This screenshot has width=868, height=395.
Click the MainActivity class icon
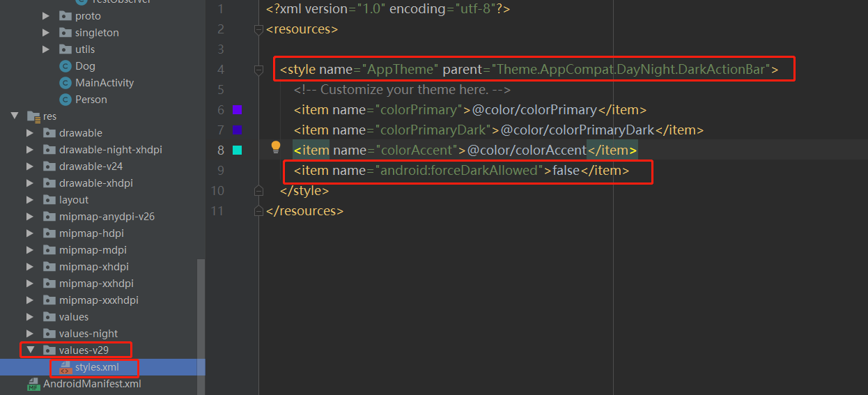[65, 83]
